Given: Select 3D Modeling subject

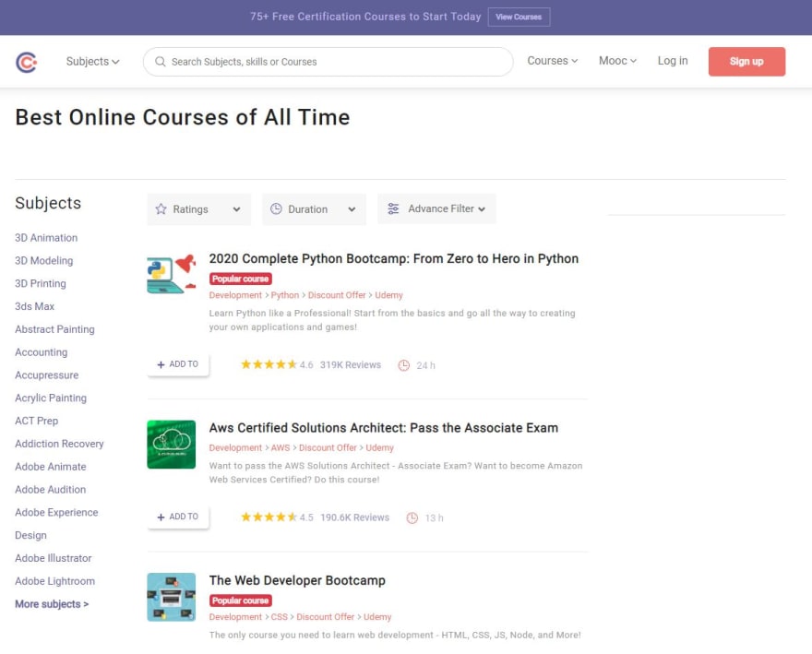Looking at the screenshot, I should pos(44,260).
